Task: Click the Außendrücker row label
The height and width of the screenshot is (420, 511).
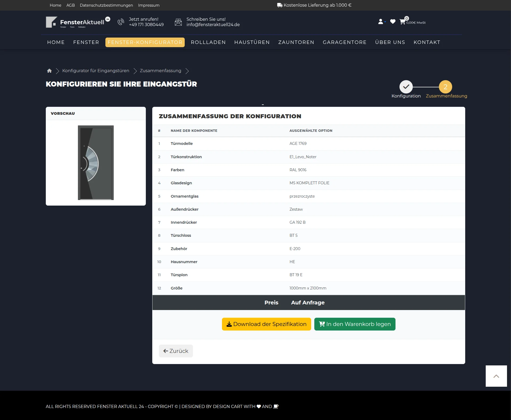Action: [185, 209]
